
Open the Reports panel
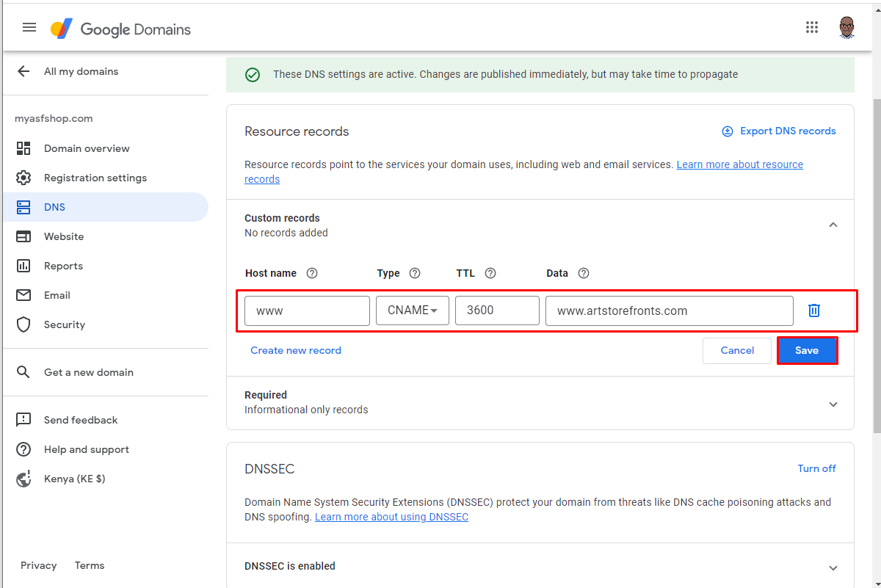[63, 265]
